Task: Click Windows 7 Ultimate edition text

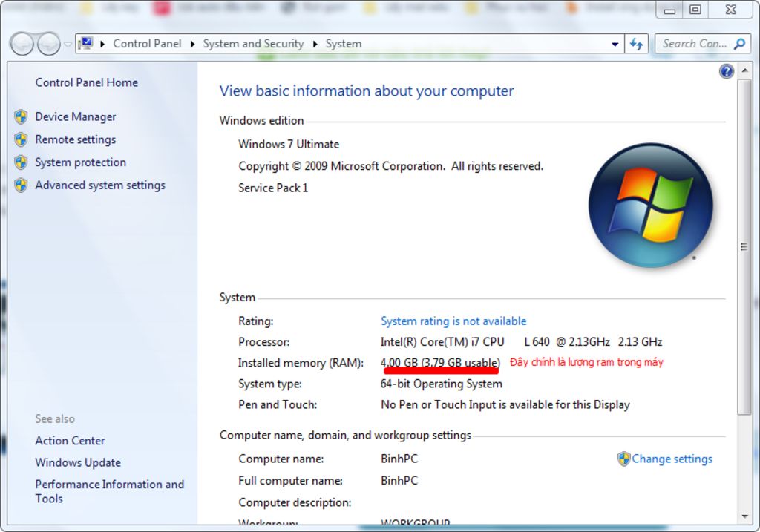Action: click(x=289, y=145)
